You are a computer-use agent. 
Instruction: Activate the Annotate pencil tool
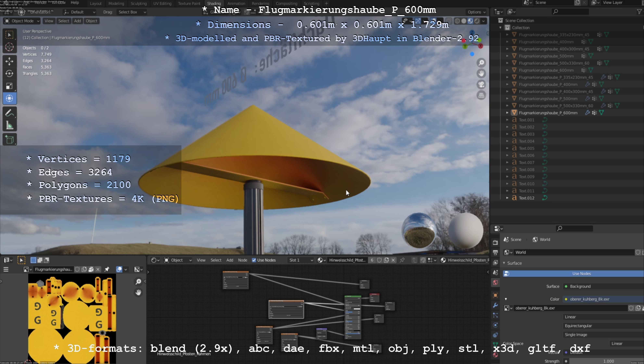point(9,113)
